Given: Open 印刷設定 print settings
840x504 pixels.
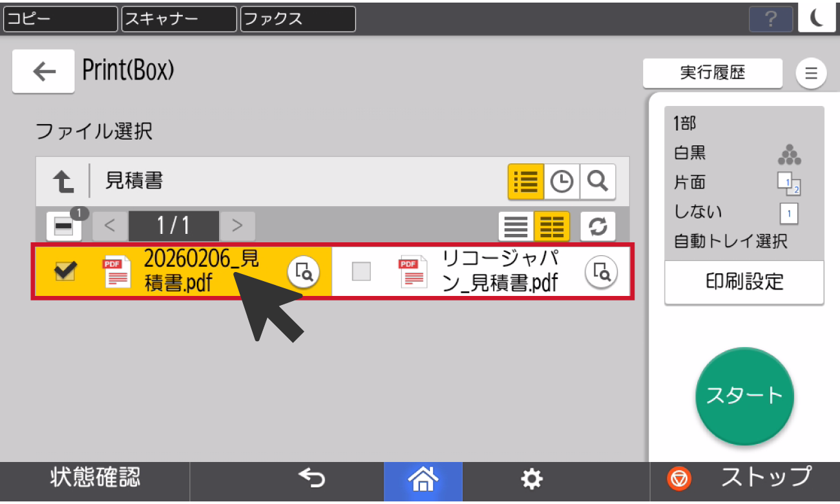Looking at the screenshot, I should click(744, 282).
